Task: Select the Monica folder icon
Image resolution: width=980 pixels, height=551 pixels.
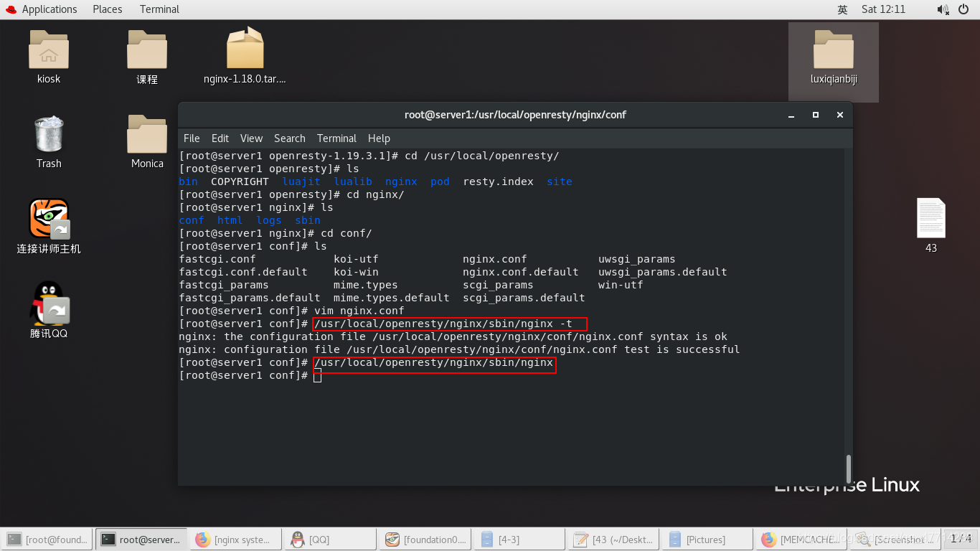Action: coord(147,133)
